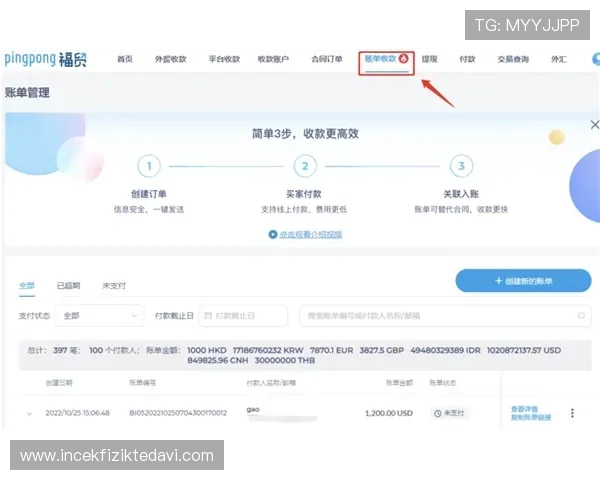
Task: Open the 提现 withdraw tab
Action: (429, 59)
